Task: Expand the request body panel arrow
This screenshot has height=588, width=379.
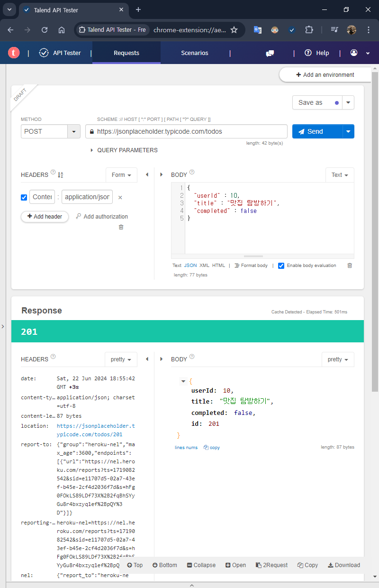Action: 162,175
